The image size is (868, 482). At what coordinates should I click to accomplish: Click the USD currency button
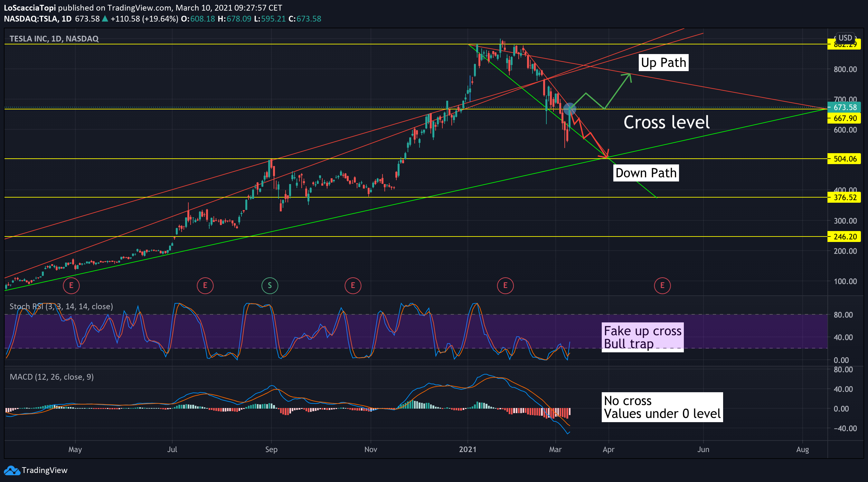[845, 38]
